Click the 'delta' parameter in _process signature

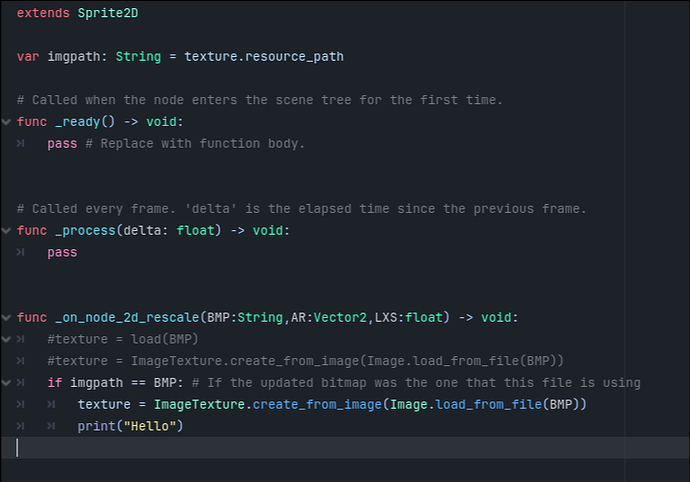click(142, 231)
